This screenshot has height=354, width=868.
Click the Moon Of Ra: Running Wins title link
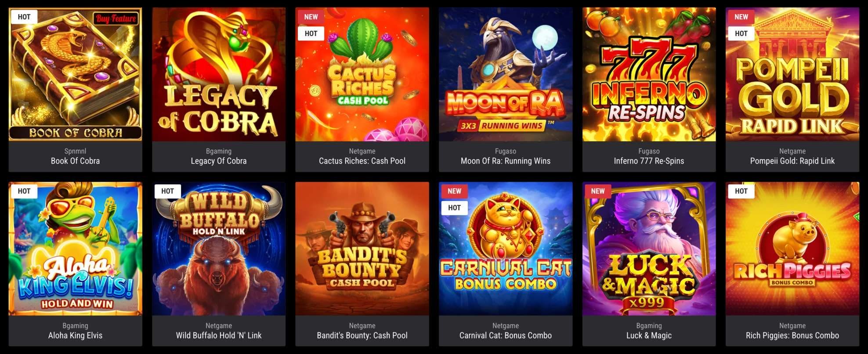[506, 161]
